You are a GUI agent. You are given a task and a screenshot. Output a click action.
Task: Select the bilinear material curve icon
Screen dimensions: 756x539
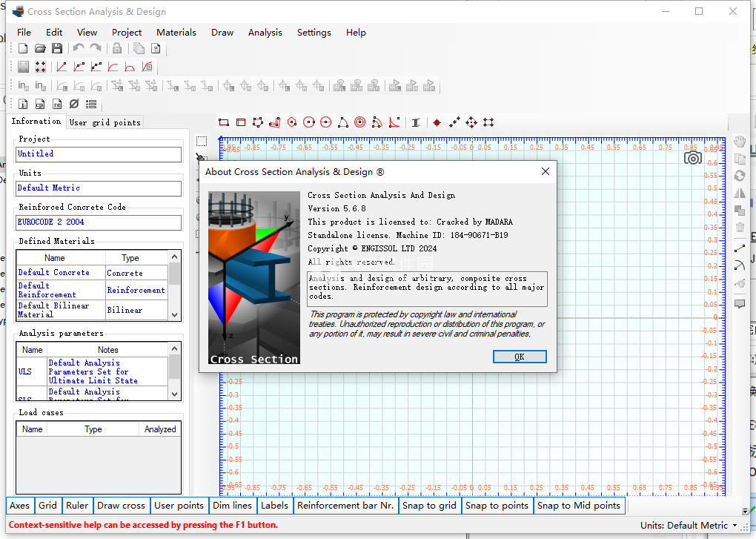click(79, 67)
